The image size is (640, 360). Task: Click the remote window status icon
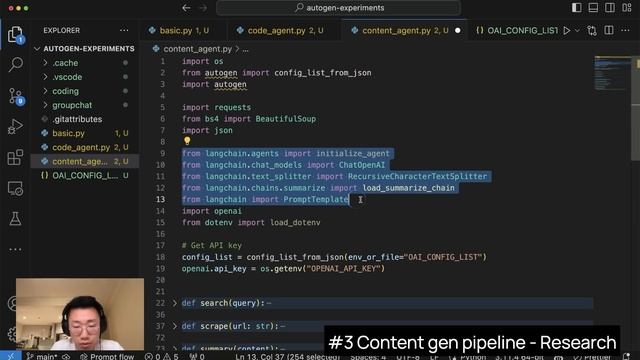point(11,356)
